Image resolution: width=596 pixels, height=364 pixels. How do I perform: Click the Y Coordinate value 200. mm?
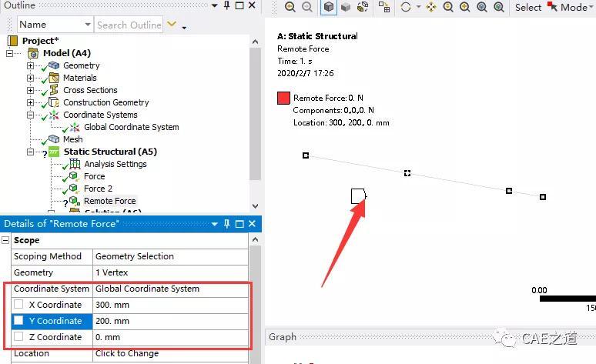pos(170,321)
